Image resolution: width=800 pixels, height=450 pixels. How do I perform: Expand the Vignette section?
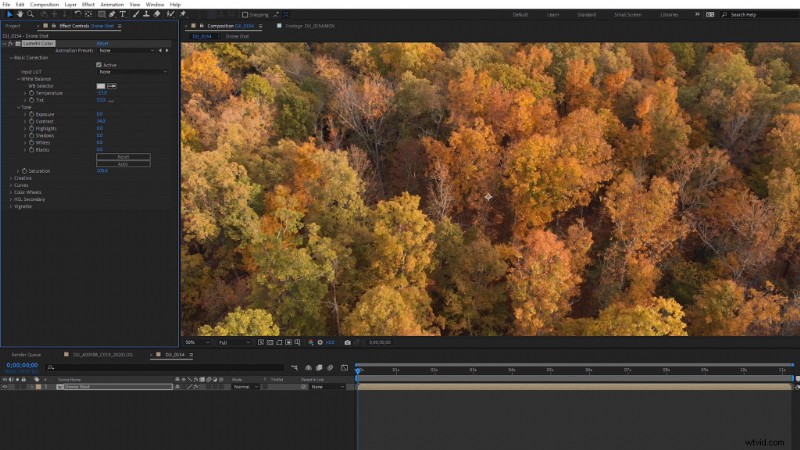pos(11,207)
